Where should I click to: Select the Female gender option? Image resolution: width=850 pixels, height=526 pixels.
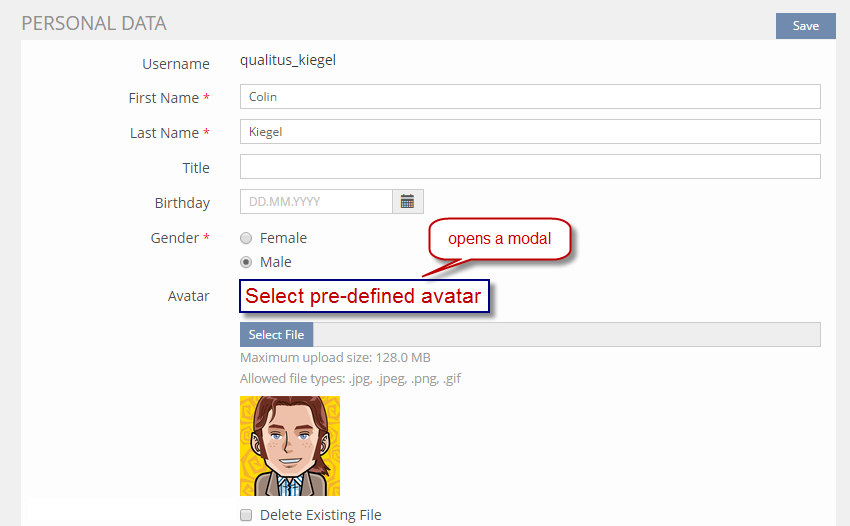[x=247, y=238]
